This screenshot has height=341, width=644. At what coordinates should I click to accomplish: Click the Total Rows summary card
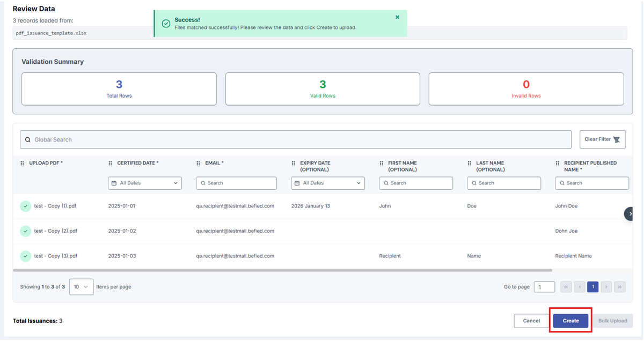coord(119,89)
